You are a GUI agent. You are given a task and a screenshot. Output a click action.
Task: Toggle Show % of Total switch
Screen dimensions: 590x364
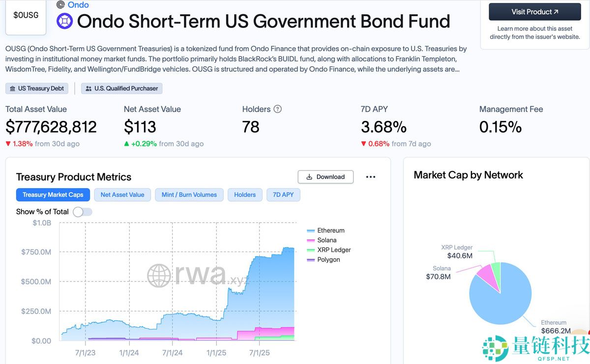[x=82, y=212]
